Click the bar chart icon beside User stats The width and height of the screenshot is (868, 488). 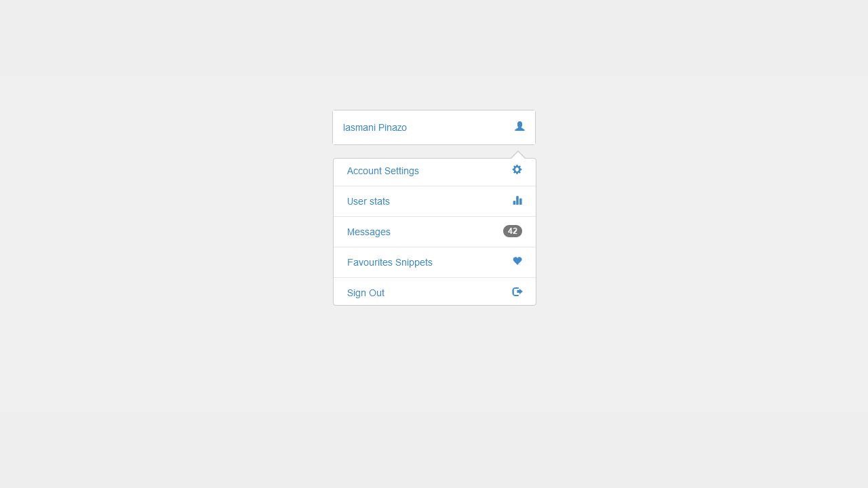point(517,200)
